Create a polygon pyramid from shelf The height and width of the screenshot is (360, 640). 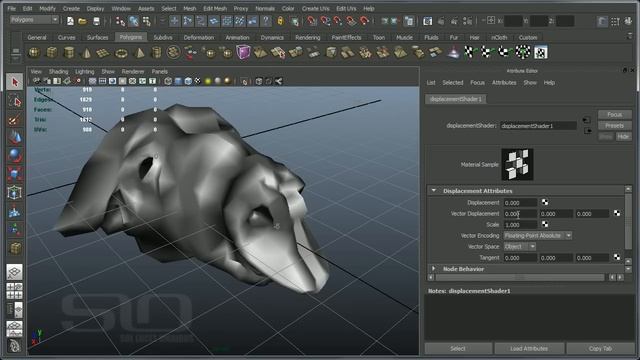click(139, 52)
